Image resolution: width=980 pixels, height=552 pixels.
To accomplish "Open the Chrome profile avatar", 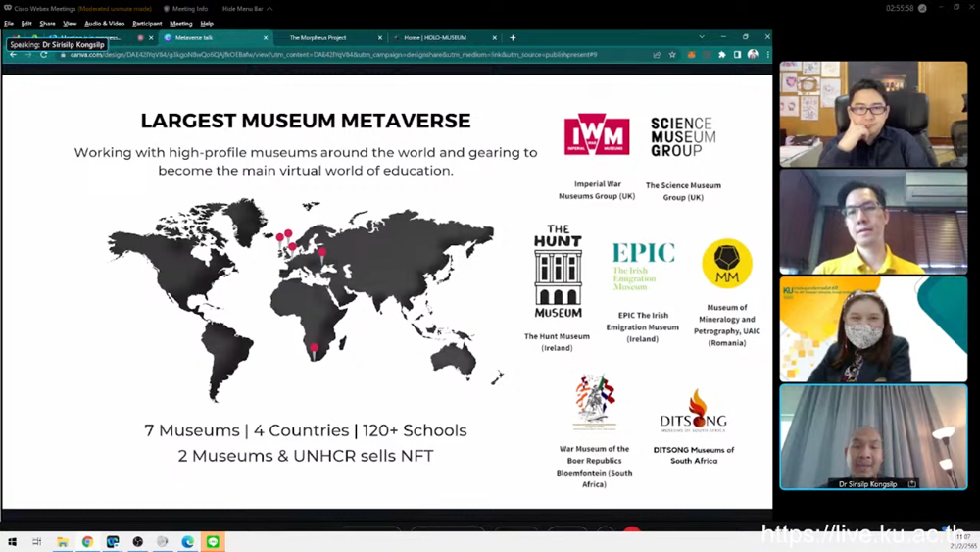I will (753, 55).
